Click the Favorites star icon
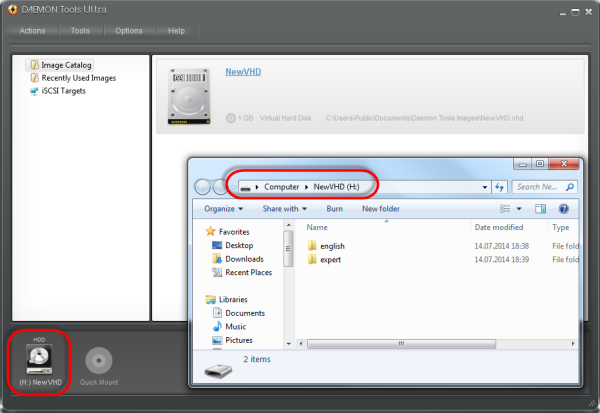 point(210,231)
